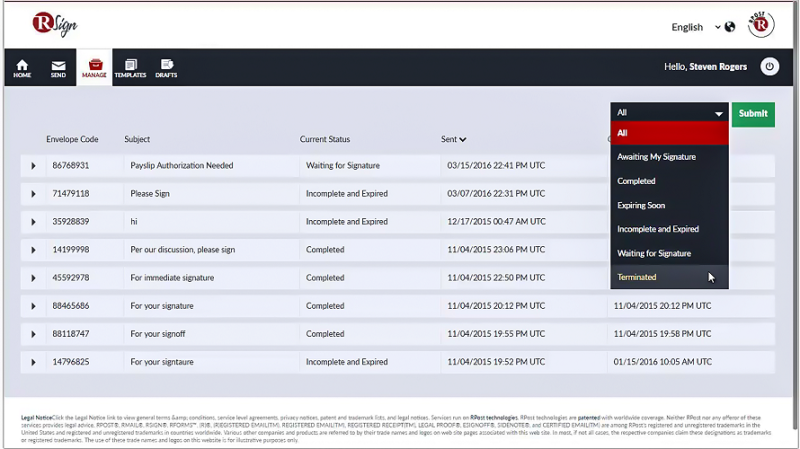800x449 pixels.
Task: Click the date 11/04/2015 19:58 PM UTC
Action: [x=662, y=334]
